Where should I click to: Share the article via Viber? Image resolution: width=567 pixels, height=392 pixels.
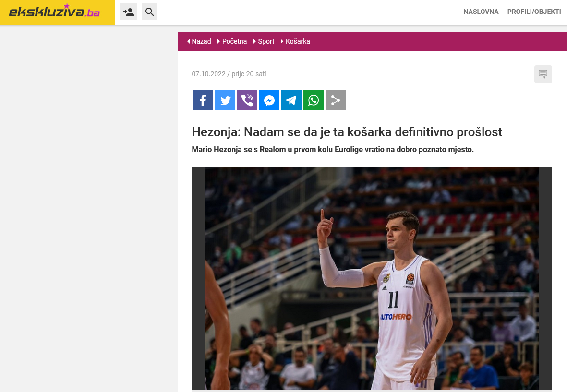click(247, 100)
